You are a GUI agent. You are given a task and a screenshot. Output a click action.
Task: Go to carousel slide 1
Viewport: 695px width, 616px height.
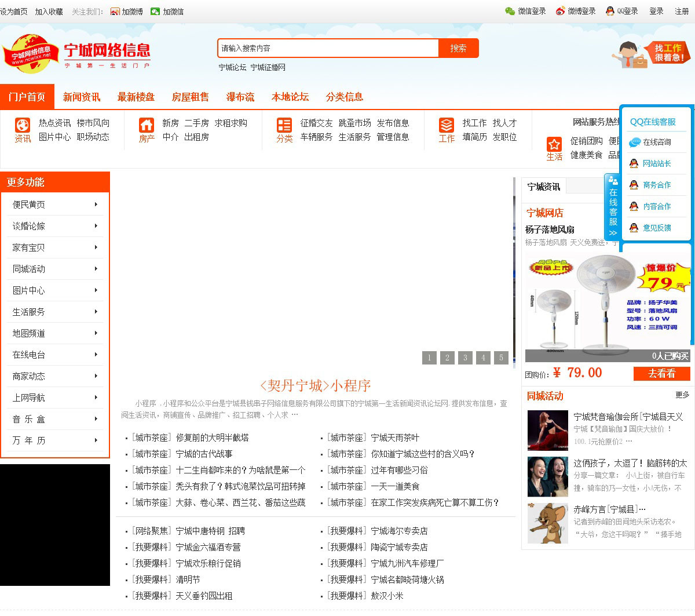(429, 358)
